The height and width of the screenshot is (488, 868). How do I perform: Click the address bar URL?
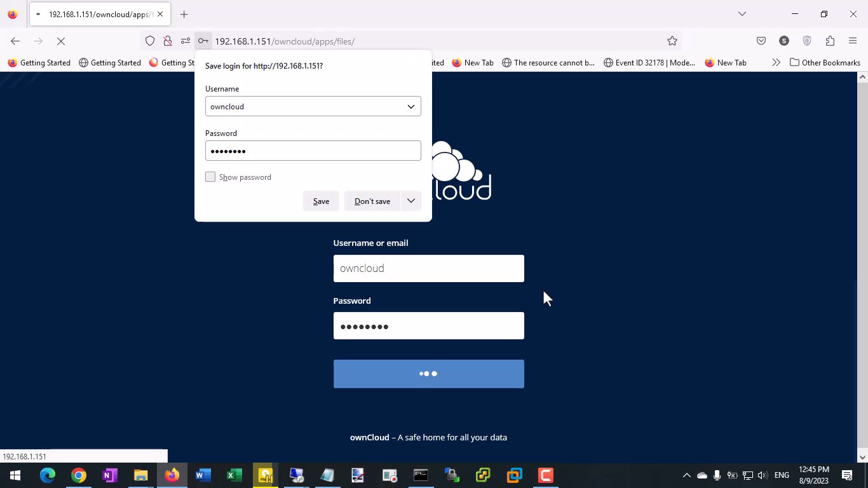tap(285, 41)
